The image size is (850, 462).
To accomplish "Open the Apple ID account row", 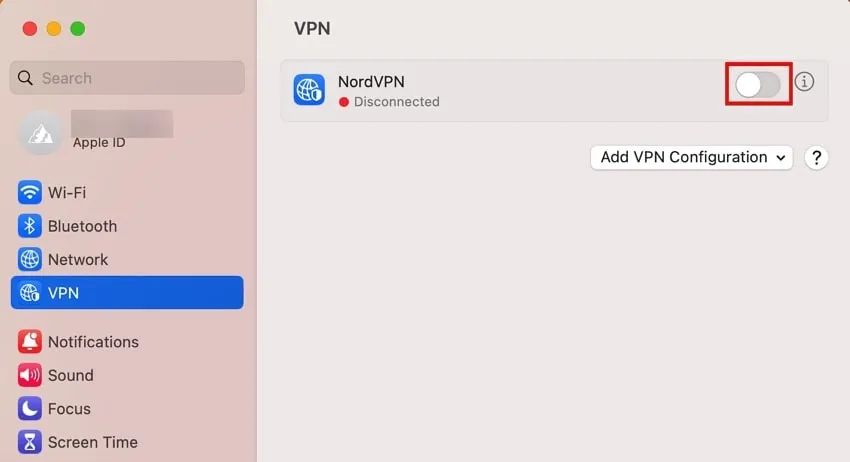I will click(120, 133).
